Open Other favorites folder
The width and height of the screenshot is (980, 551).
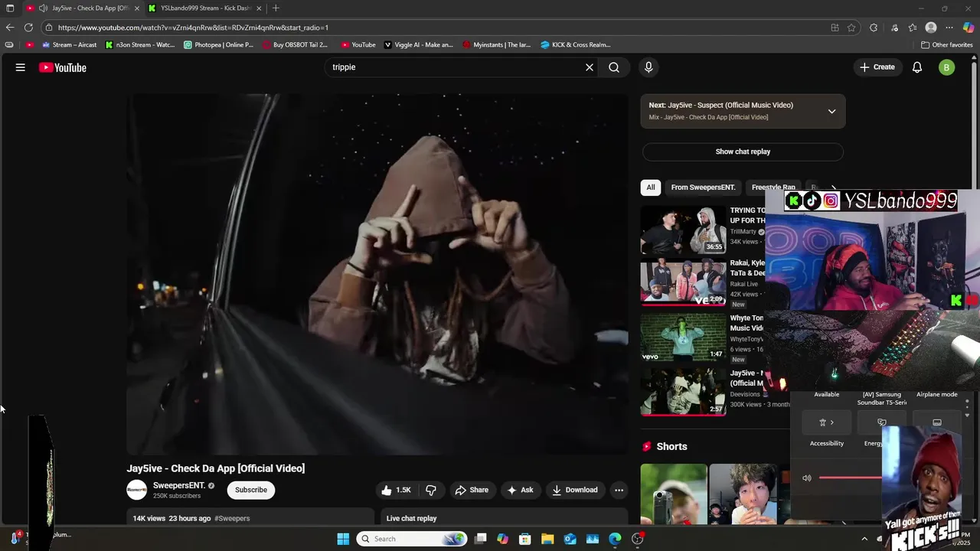click(x=947, y=45)
